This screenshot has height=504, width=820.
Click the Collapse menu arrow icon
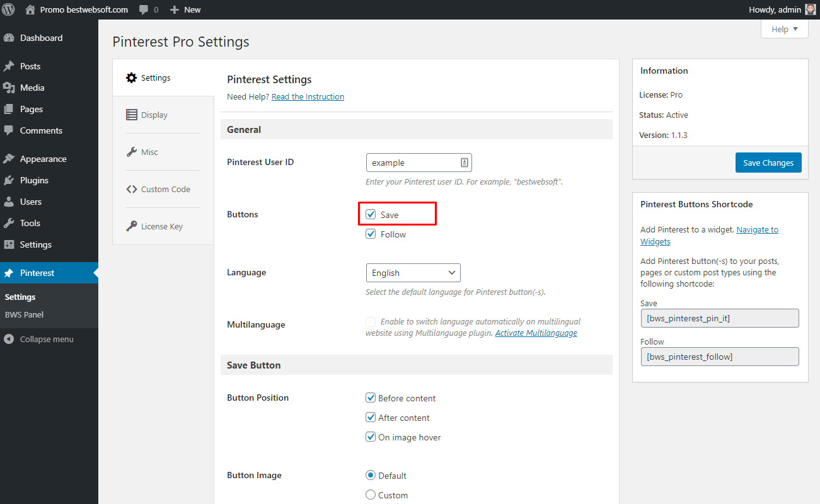pyautogui.click(x=9, y=339)
